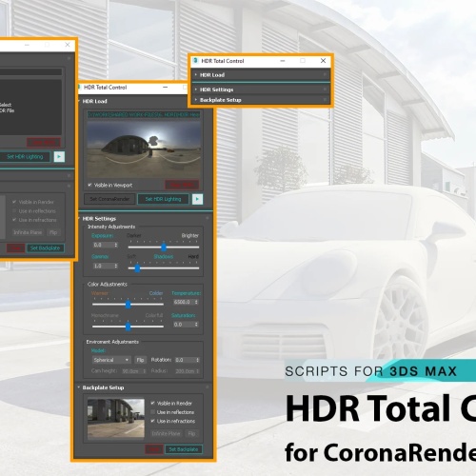Click the app icon in the collapsed window title bar
The width and height of the screenshot is (476, 476).
[195, 61]
